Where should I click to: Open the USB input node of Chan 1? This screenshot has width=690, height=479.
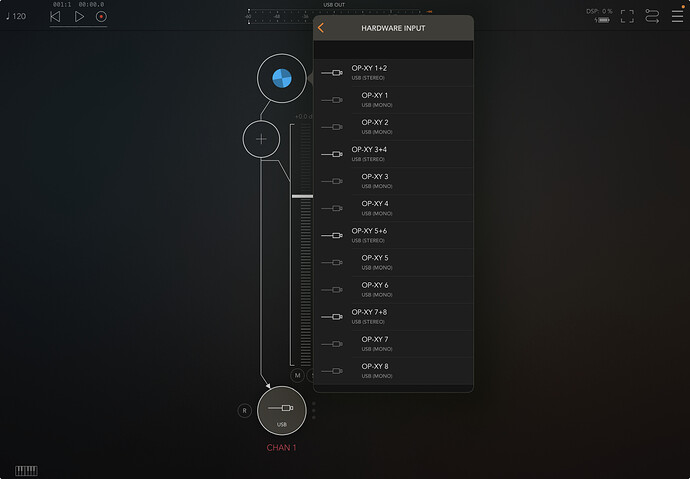[282, 410]
